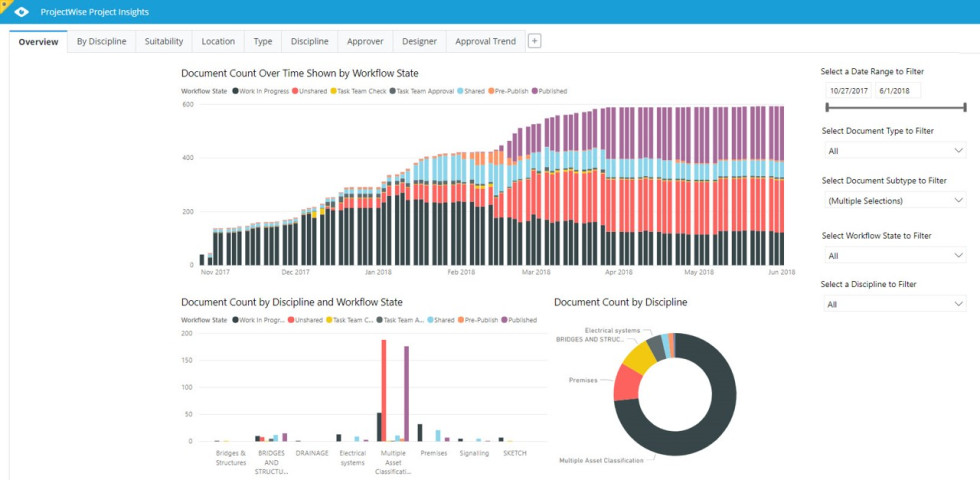Screen dimensions: 980x480
Task: Click the right handle of date range slider
Action: pyautogui.click(x=965, y=106)
